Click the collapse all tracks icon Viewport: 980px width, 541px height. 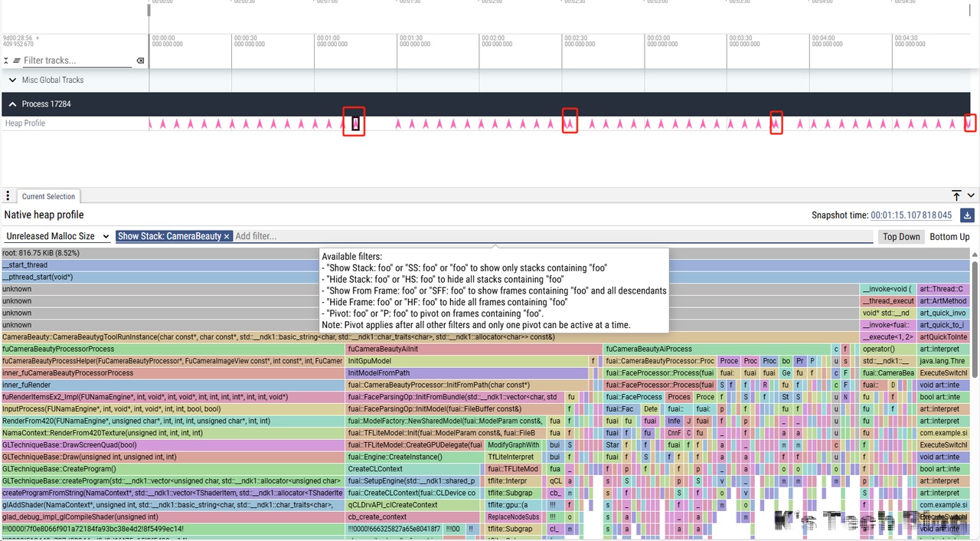coord(6,61)
